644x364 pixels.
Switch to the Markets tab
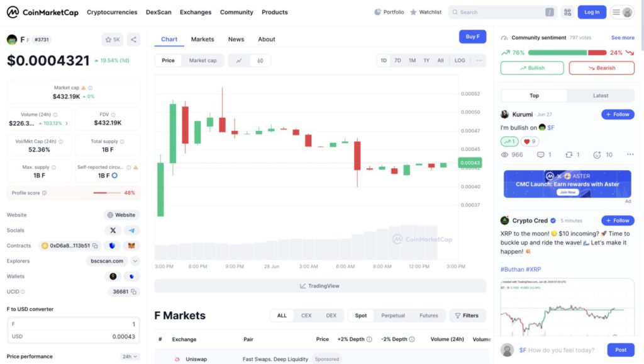(203, 39)
